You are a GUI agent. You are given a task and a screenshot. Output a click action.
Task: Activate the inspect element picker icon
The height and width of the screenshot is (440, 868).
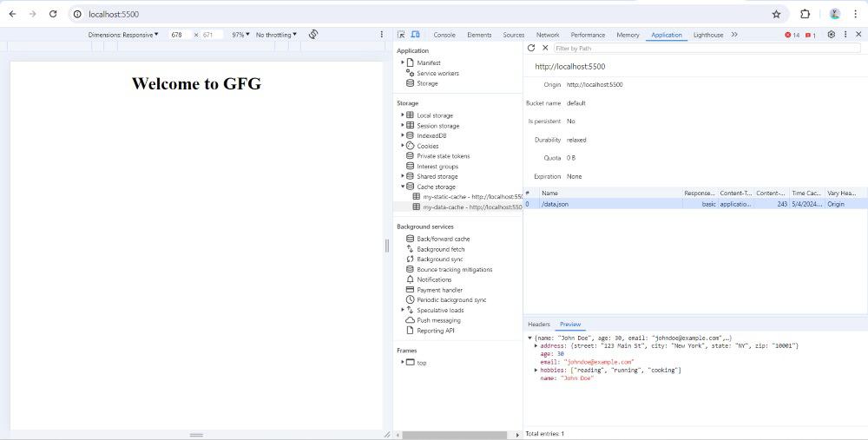[x=401, y=35]
